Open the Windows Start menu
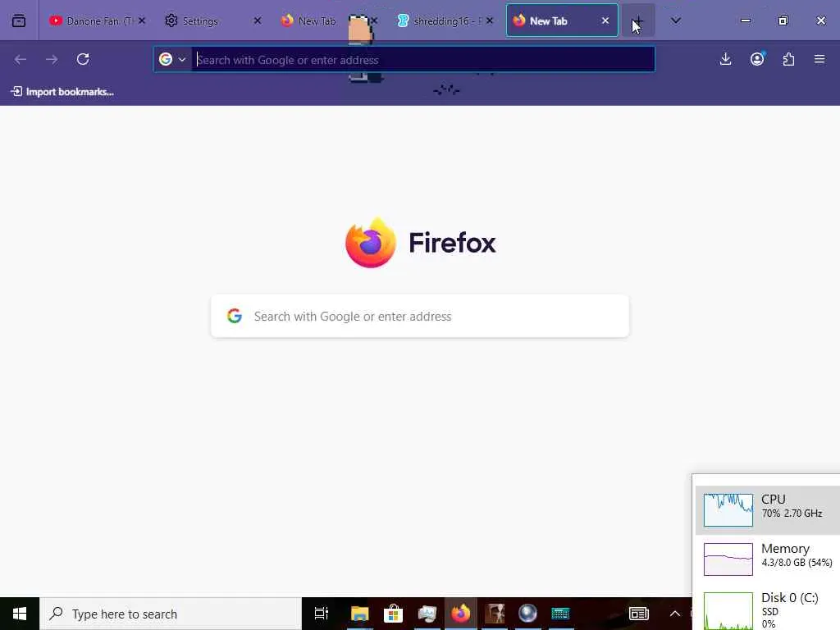Screen dimensions: 840x630 (20, 614)
